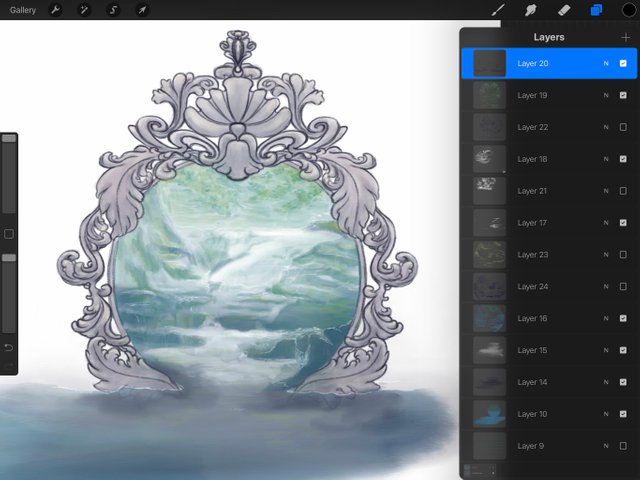
Task: Tap the sidebar modify square button
Action: click(9, 234)
